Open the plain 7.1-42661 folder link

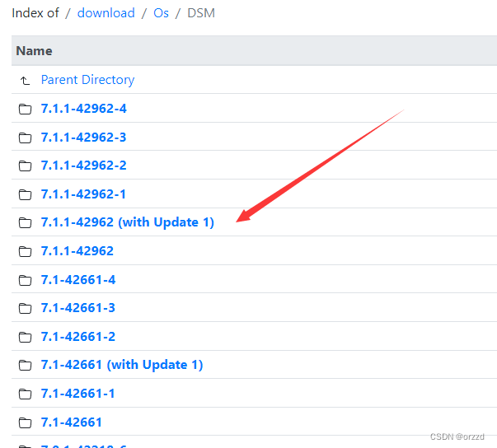point(72,422)
